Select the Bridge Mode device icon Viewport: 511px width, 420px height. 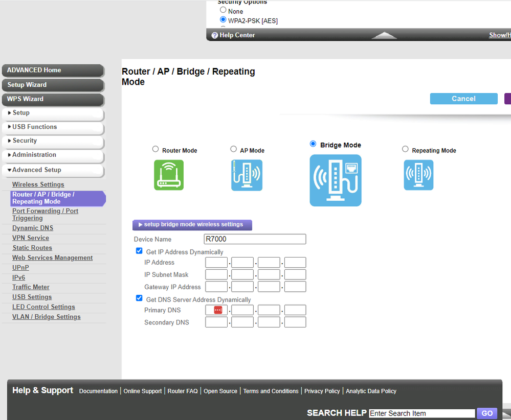(x=335, y=180)
